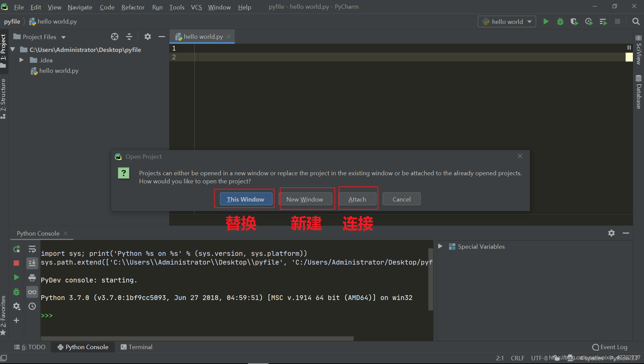Open the File menu
Viewport: 644px width, 364px height.
pos(19,7)
